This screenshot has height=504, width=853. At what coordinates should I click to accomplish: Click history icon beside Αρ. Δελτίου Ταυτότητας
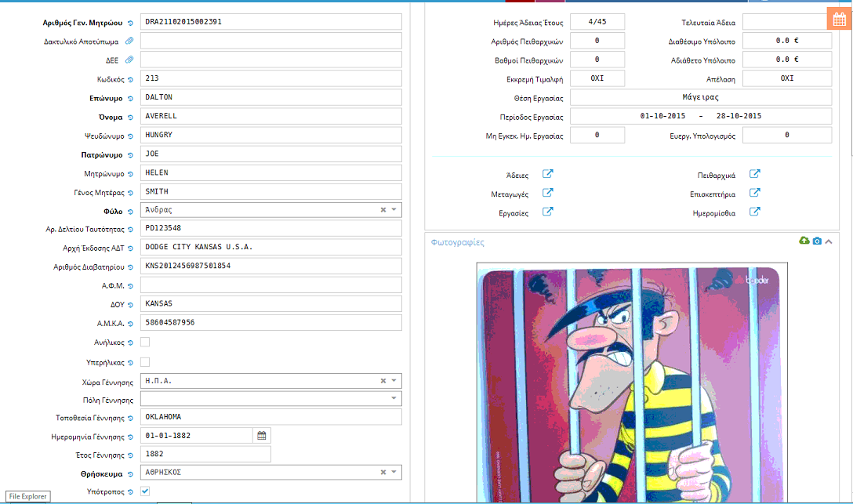[131, 230]
